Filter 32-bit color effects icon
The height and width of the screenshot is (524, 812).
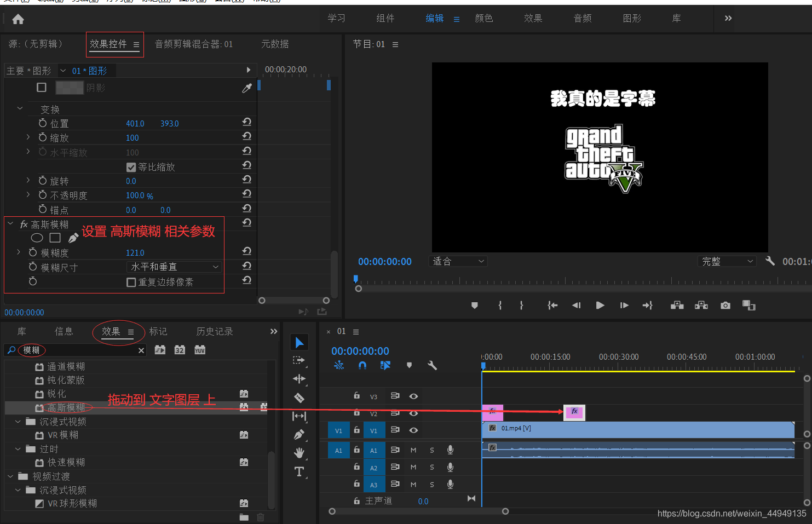pyautogui.click(x=180, y=350)
